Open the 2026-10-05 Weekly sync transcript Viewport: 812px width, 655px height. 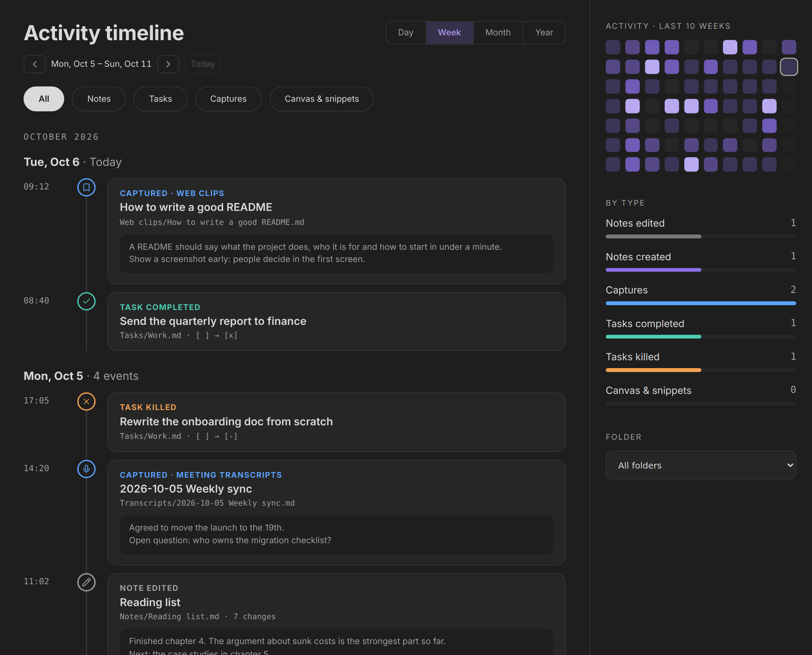tap(336, 512)
